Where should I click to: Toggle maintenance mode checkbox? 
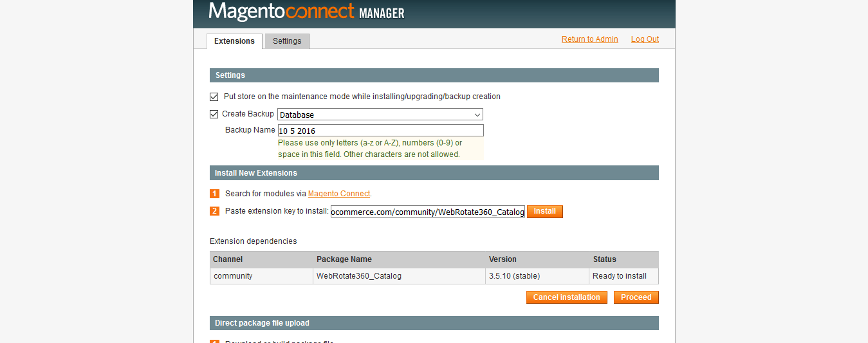click(x=214, y=97)
